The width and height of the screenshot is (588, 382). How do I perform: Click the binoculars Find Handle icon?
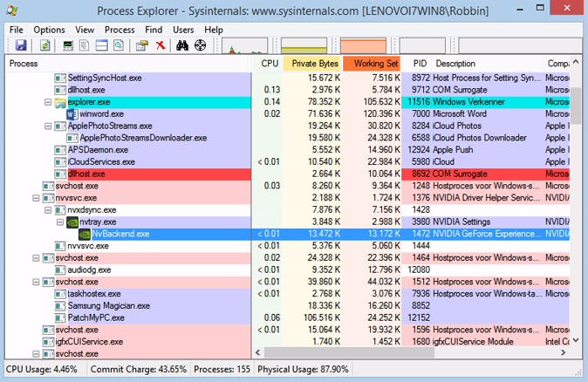point(182,45)
